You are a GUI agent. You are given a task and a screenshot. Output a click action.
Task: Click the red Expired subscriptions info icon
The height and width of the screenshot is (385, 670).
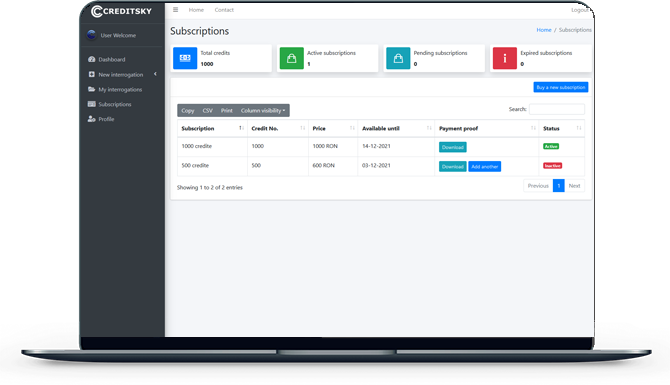505,58
